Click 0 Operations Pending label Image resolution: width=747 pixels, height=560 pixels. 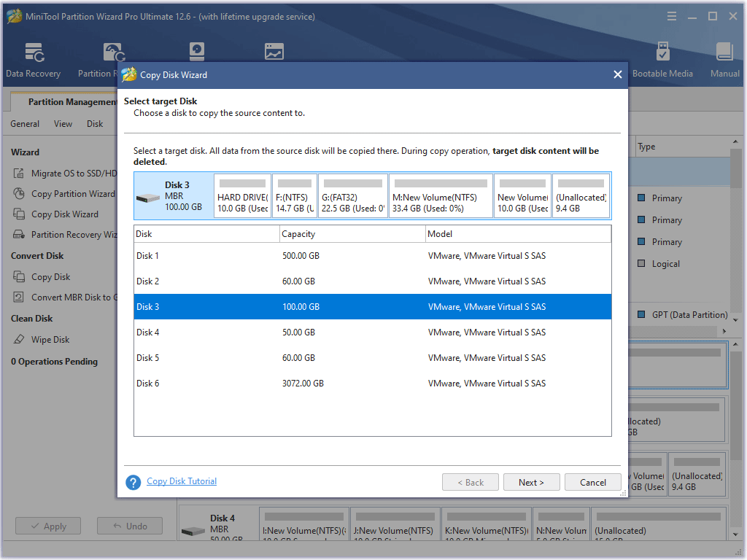coord(54,362)
